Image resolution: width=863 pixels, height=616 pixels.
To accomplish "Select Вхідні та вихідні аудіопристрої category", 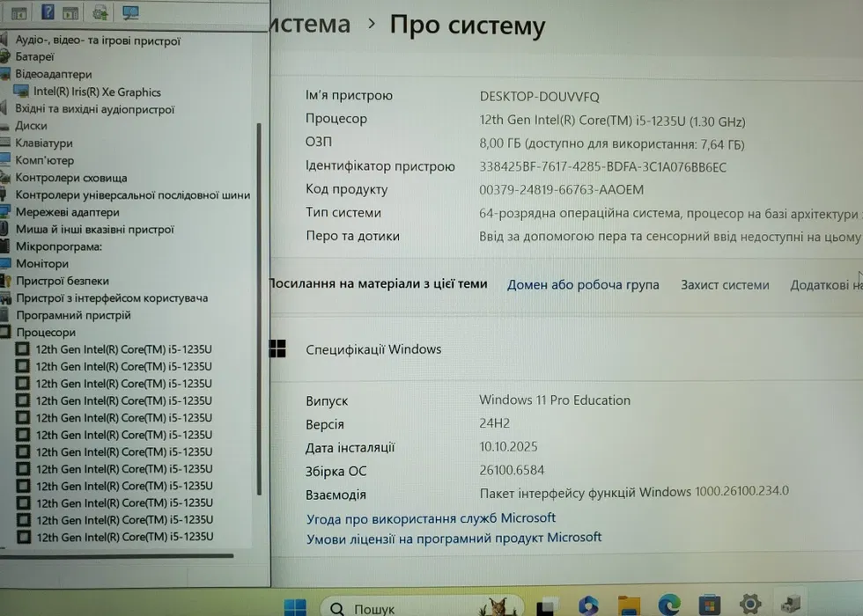I will 95,109.
